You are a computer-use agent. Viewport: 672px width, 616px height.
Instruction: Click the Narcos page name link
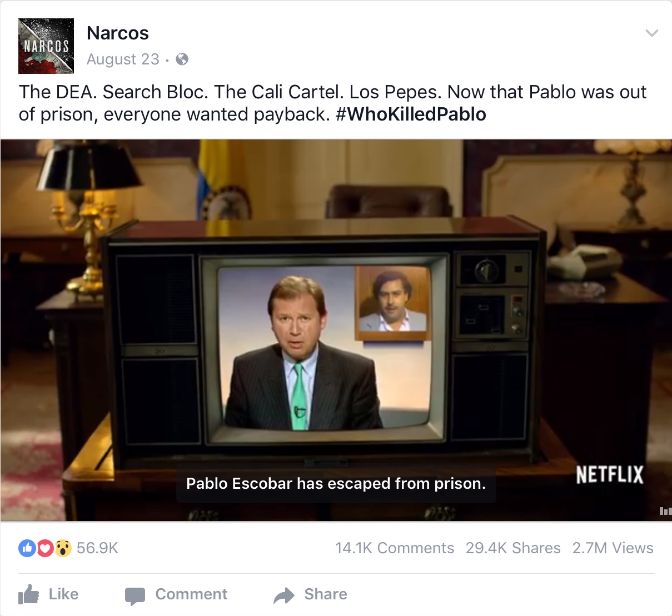tap(118, 33)
